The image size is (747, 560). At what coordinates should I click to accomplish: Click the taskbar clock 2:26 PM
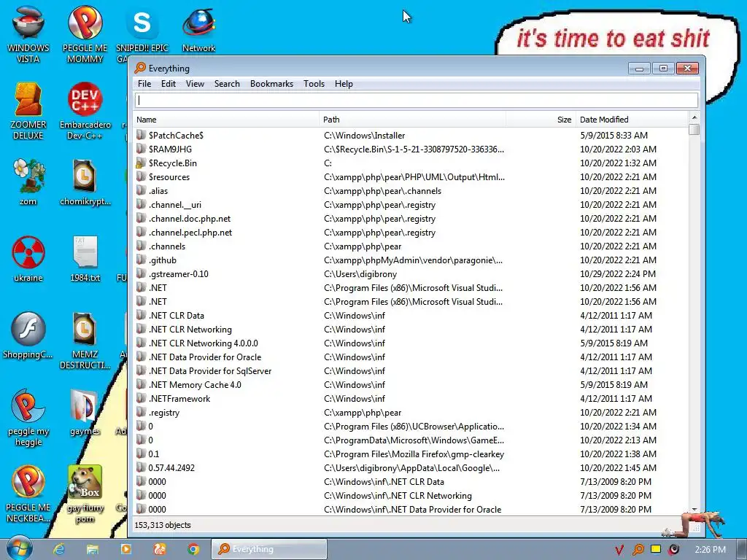(710, 550)
